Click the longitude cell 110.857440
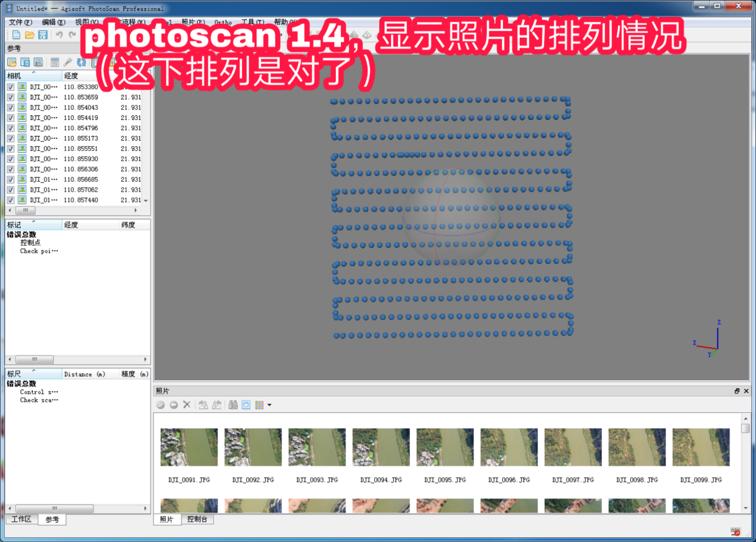This screenshot has width=756, height=542. pos(81,200)
